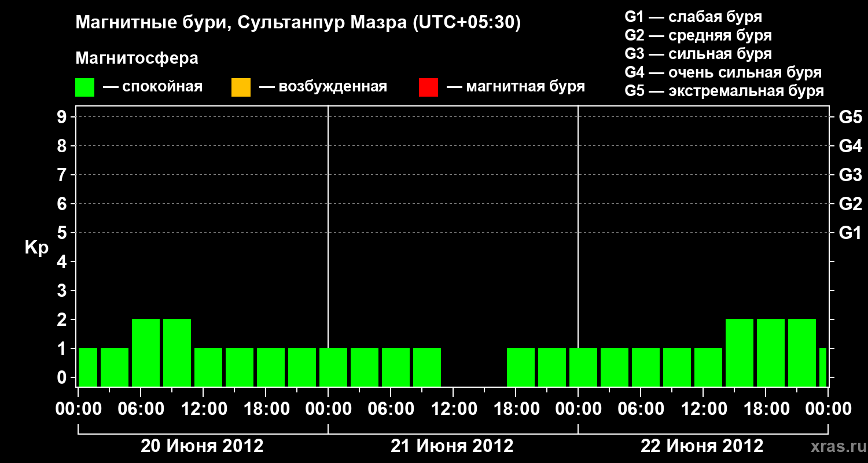Click the '— магнитная буря' legend label

tap(516, 87)
